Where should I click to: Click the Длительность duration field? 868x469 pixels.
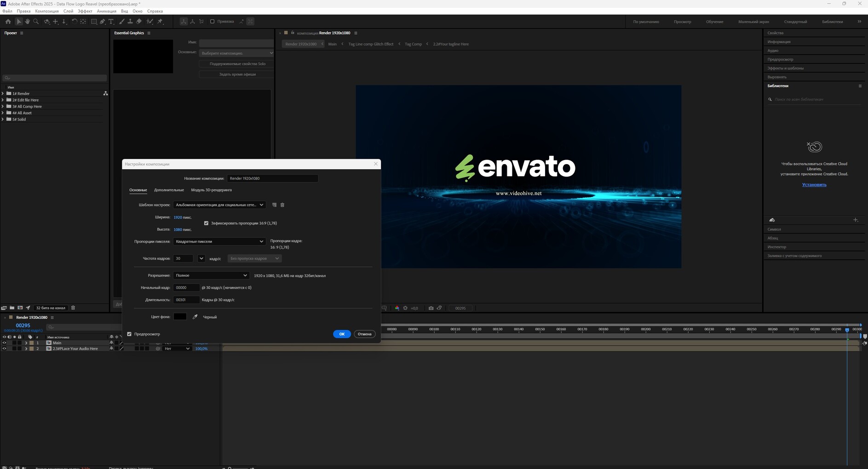186,300
